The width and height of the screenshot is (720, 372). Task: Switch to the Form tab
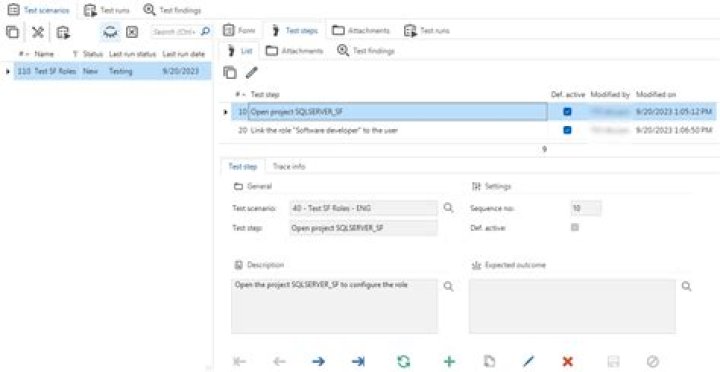click(x=240, y=31)
